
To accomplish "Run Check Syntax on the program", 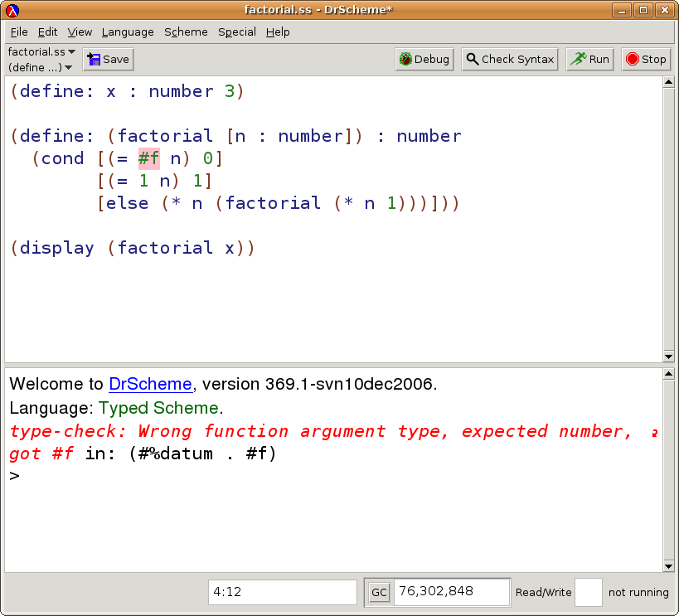I will pos(510,60).
